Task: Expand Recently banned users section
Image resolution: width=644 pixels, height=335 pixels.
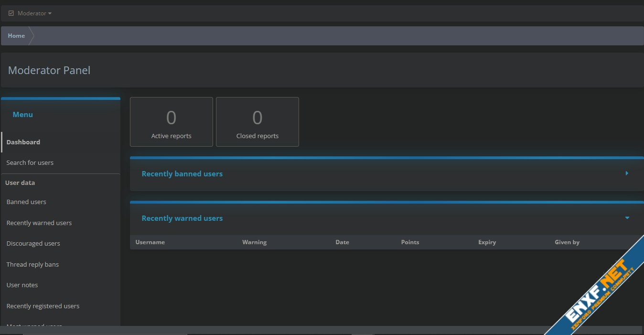Action: click(x=627, y=173)
